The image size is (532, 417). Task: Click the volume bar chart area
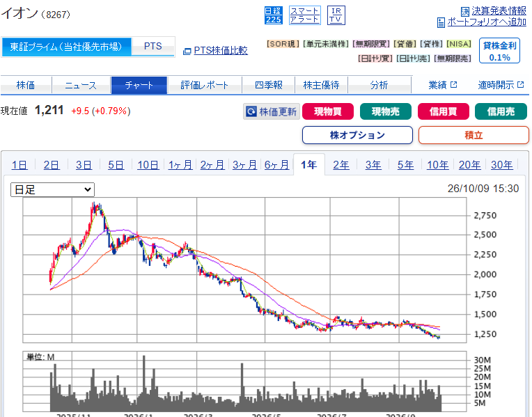coord(244,381)
